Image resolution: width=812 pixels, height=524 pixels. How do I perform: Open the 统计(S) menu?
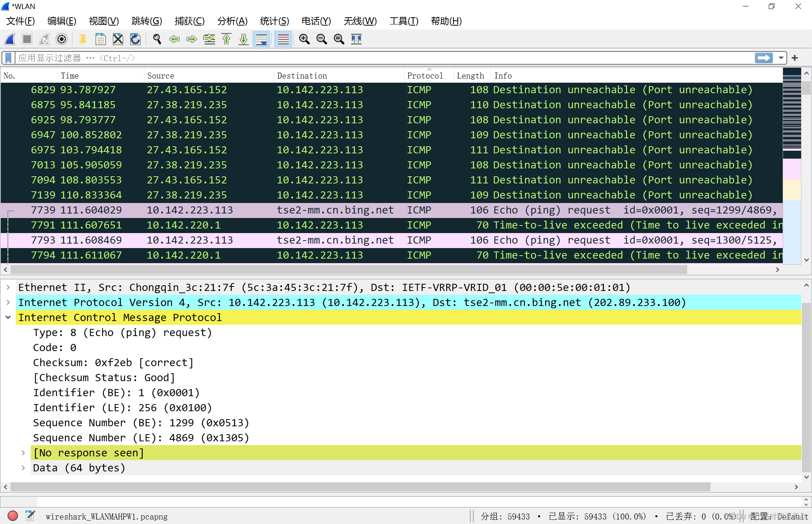point(274,21)
